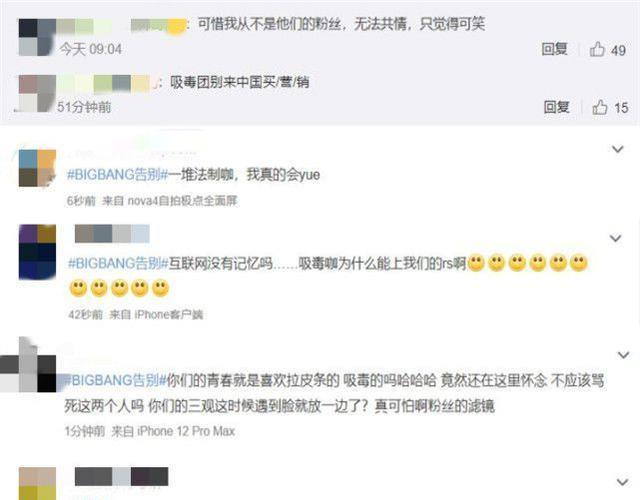Open avatar of 51分钟前 commenter
This screenshot has height=500, width=640.
click(x=37, y=93)
